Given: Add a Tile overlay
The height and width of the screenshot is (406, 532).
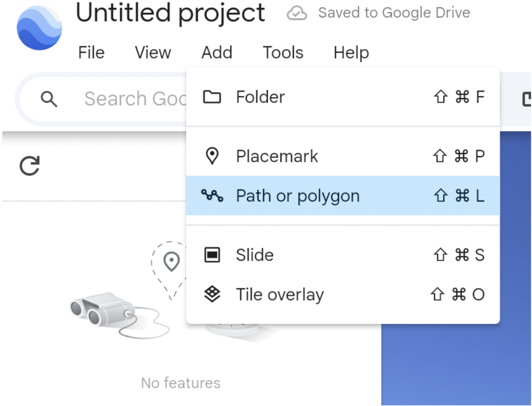Looking at the screenshot, I should (x=279, y=295).
